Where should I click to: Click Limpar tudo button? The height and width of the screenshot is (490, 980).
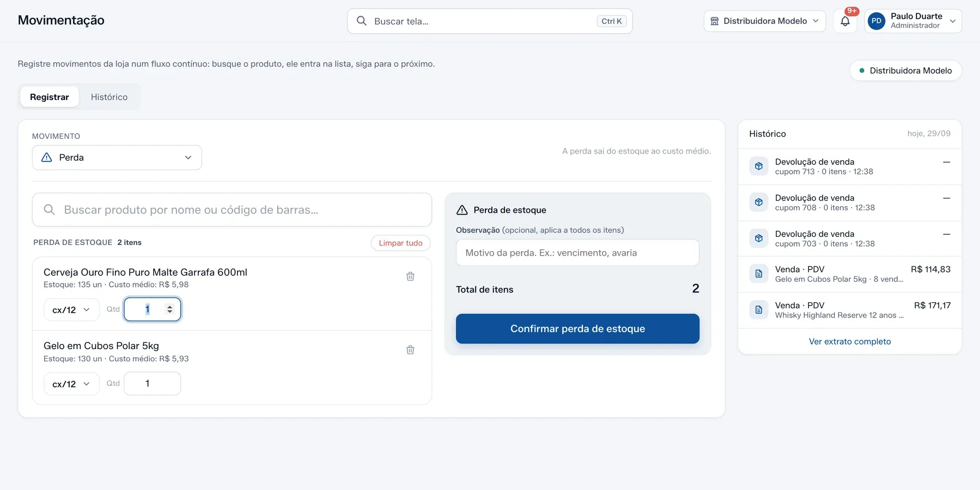click(x=401, y=243)
